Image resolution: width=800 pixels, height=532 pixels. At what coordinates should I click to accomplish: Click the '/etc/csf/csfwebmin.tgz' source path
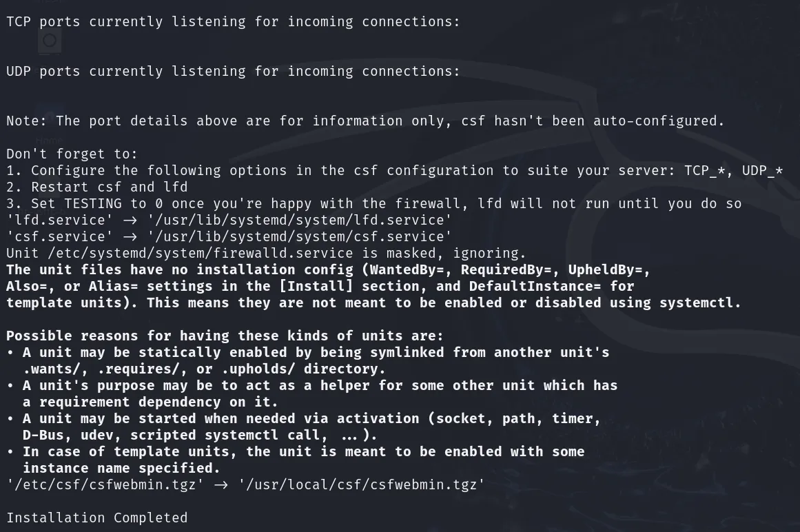point(105,484)
